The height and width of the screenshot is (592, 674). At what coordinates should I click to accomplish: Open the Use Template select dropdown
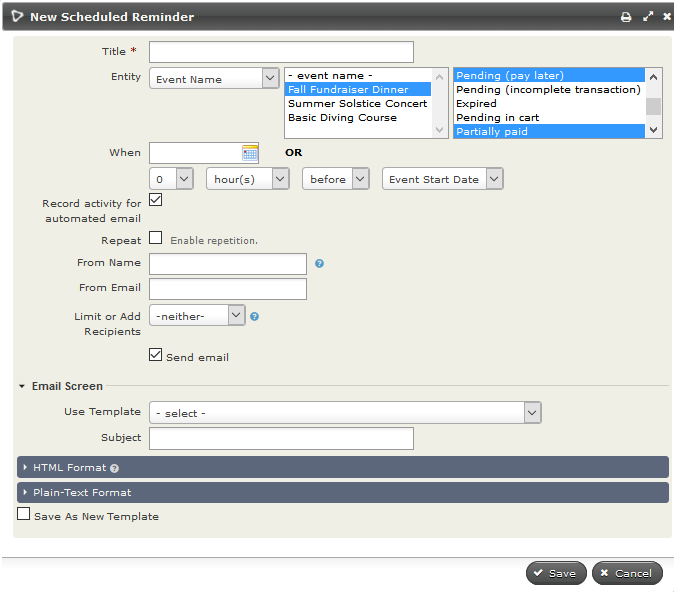coord(345,413)
